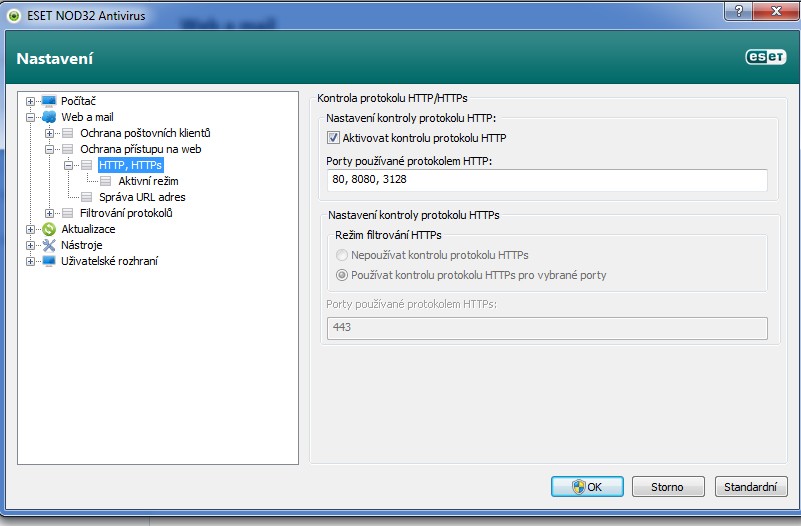The height and width of the screenshot is (526, 801).
Task: Expand the Nástroje tree node
Action: pos(31,245)
